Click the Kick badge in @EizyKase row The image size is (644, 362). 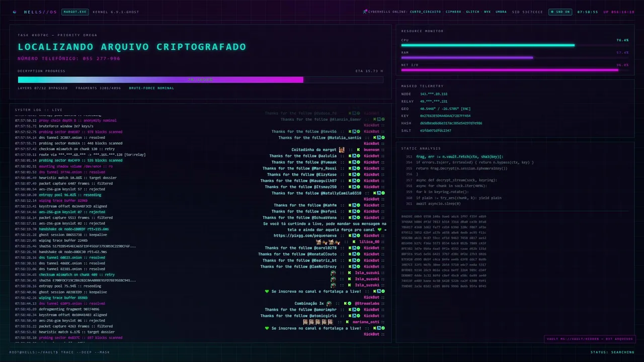[x=350, y=174]
